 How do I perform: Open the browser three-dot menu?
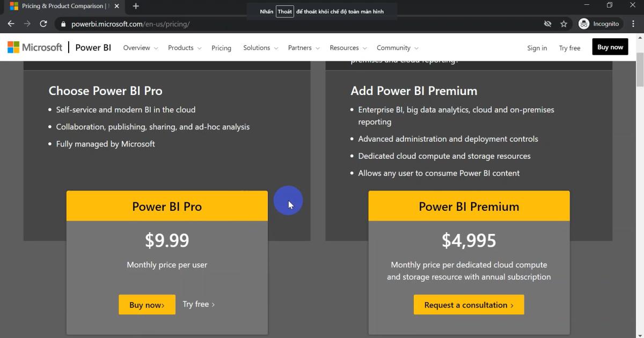pos(632,24)
